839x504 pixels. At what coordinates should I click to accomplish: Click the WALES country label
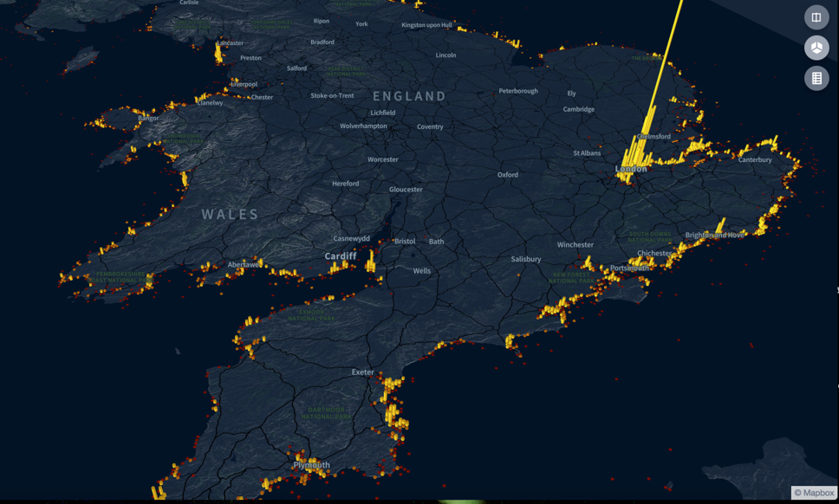(x=230, y=214)
